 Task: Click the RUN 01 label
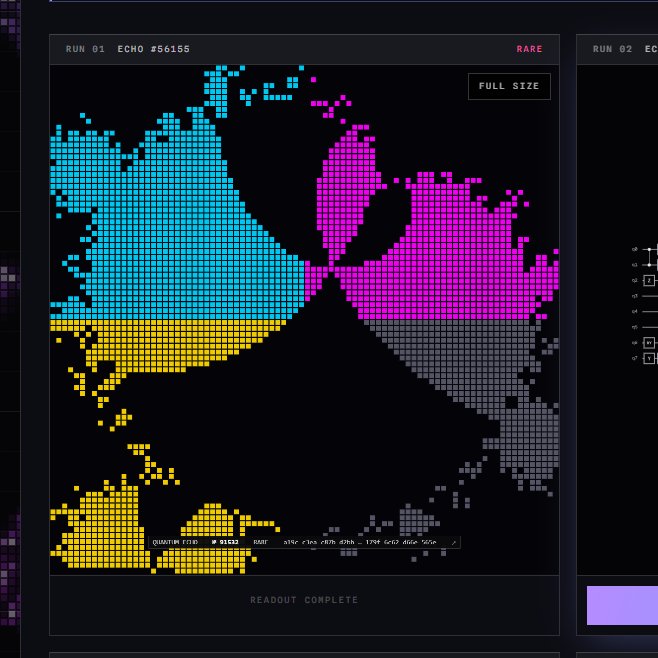pyautogui.click(x=85, y=49)
